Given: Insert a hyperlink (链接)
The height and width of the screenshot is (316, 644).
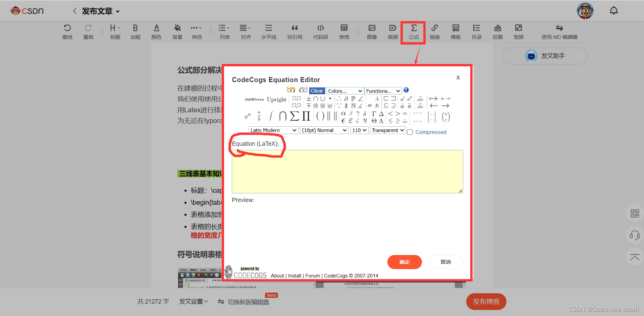Looking at the screenshot, I should tap(435, 32).
